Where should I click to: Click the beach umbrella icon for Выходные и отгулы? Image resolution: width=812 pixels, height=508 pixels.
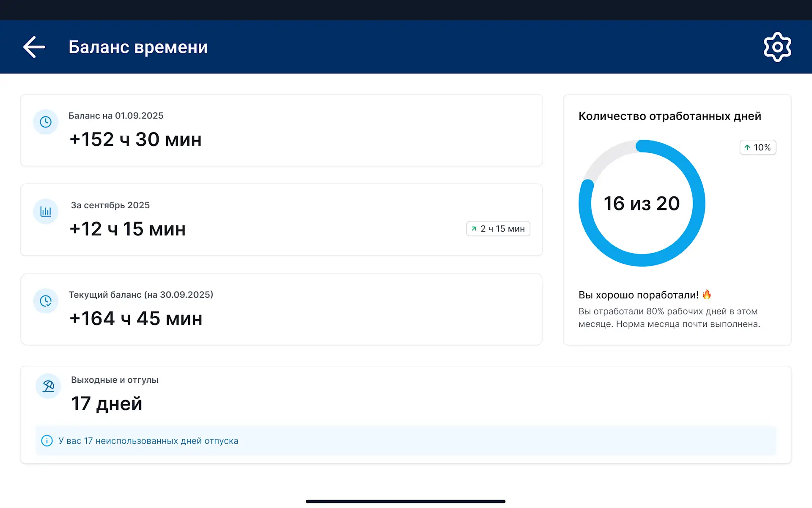click(48, 386)
